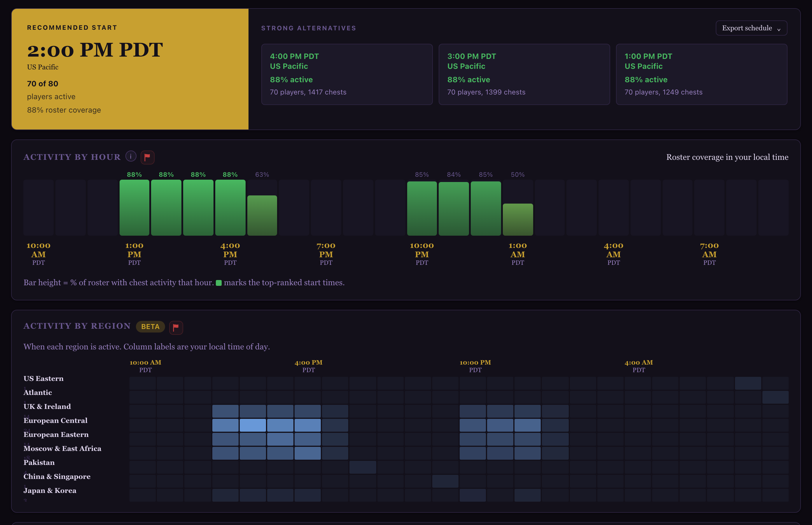Click the highlighted China & Singapore heatmap cell
The image size is (812, 525).
point(445,481)
